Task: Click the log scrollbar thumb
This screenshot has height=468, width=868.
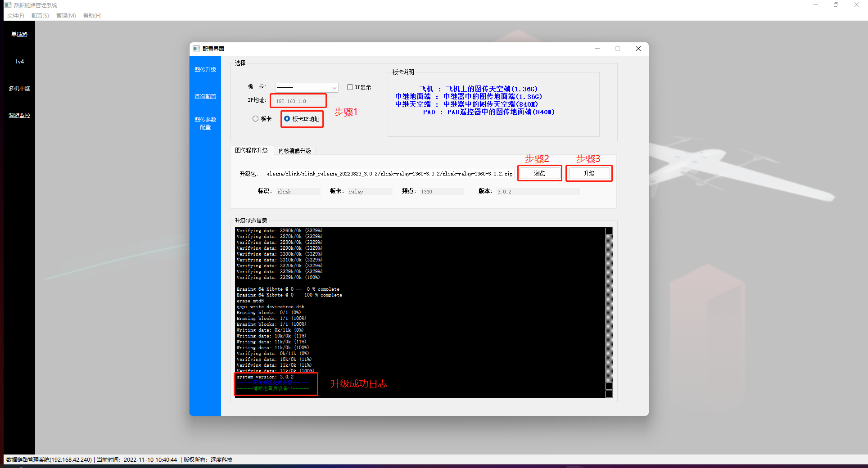Action: click(609, 386)
